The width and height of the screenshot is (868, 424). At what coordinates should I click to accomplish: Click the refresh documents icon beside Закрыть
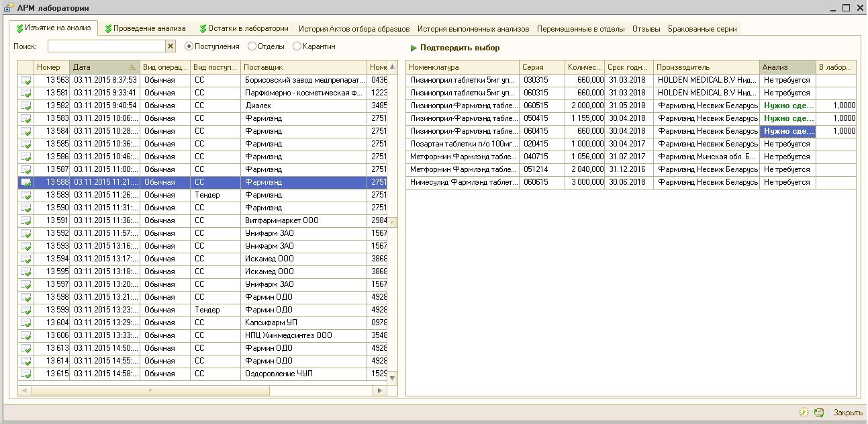point(818,413)
